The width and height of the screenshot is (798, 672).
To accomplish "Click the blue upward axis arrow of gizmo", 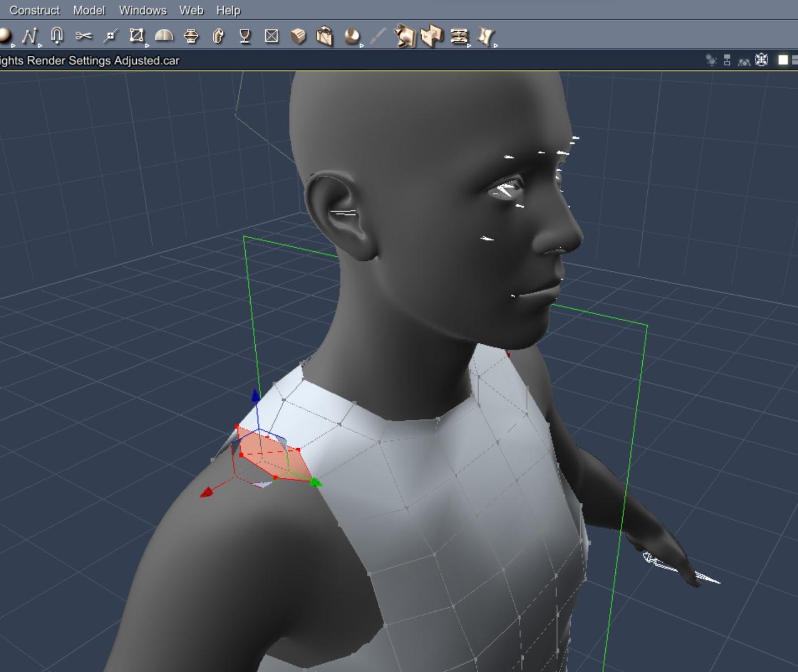I will click(x=256, y=396).
